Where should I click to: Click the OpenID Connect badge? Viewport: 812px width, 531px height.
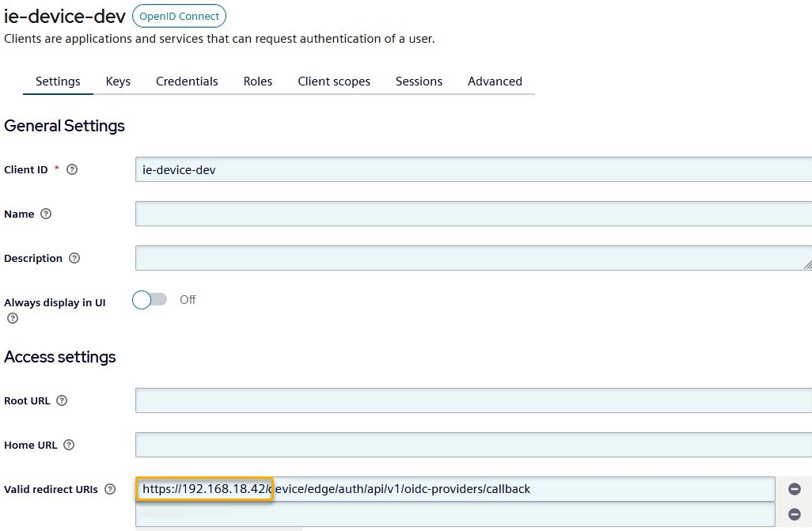coord(179,16)
